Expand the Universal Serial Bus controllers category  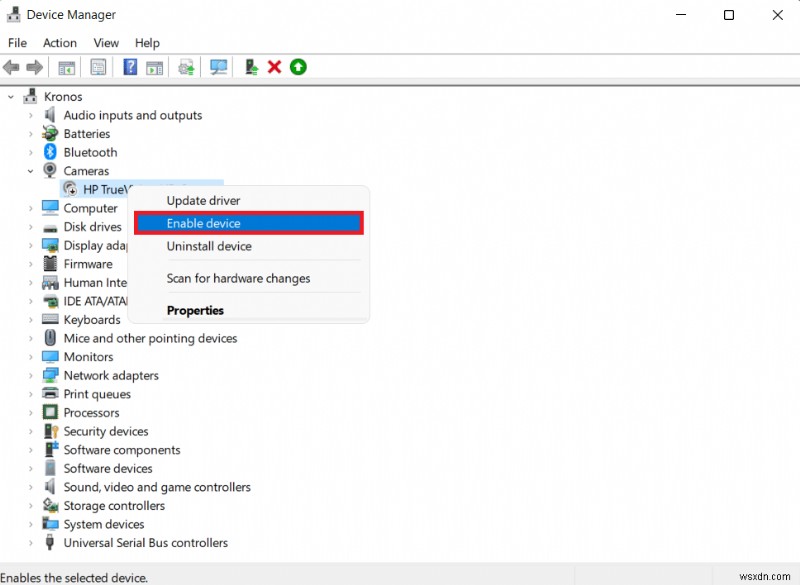(30, 542)
